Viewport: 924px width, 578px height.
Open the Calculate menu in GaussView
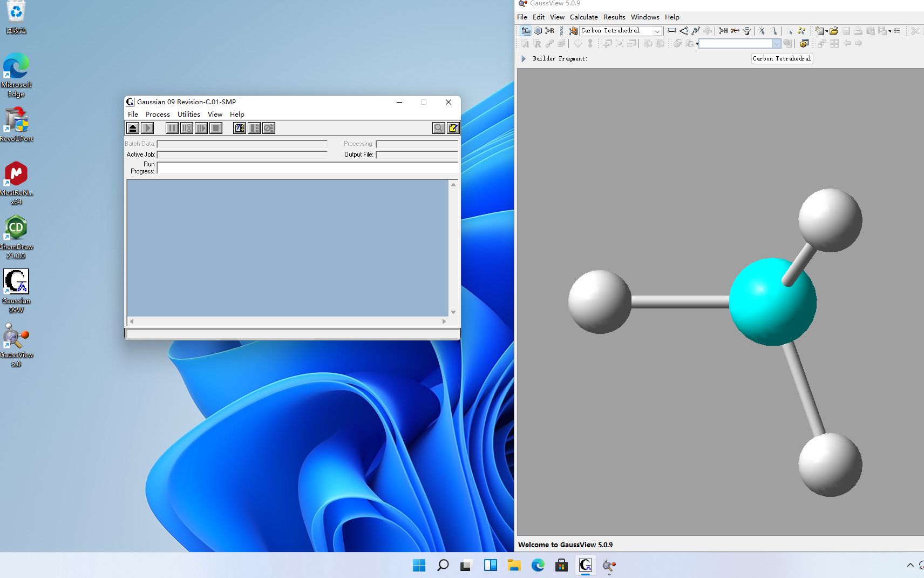(584, 17)
